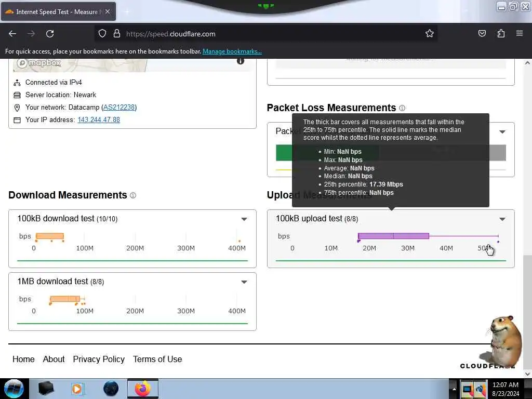Open the Firefox taskbar icon
Viewport: 532px width, 399px height.
143,389
